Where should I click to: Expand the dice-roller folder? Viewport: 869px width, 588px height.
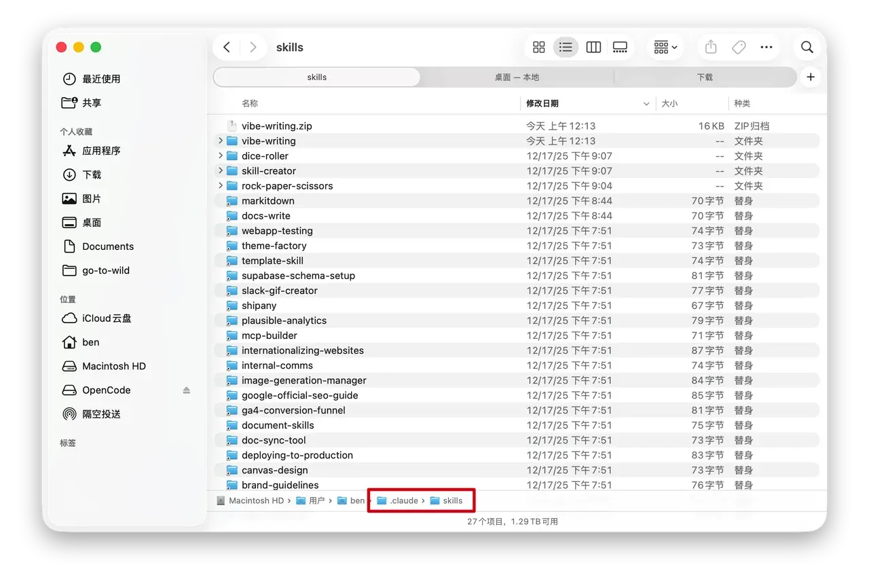coord(221,155)
